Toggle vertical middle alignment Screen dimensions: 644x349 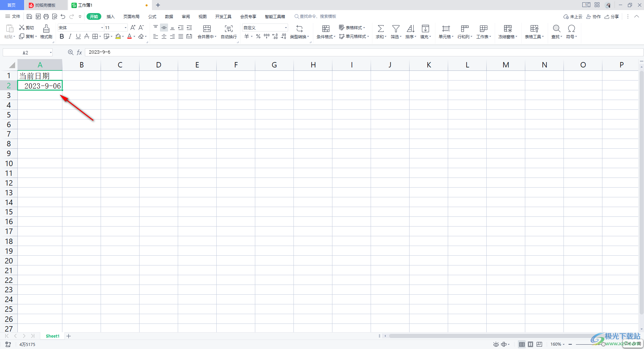164,28
